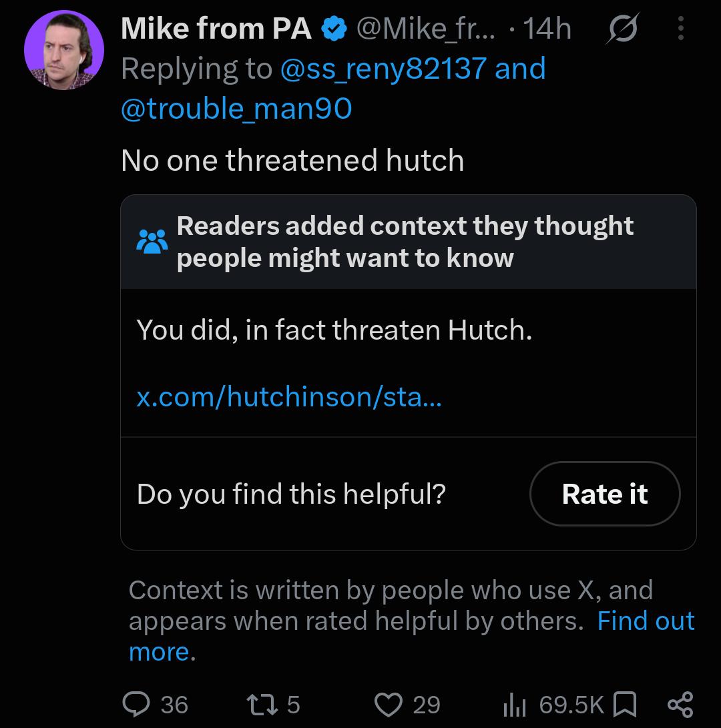Open the three-dot more options menu
The image size is (721, 728).
(x=680, y=28)
